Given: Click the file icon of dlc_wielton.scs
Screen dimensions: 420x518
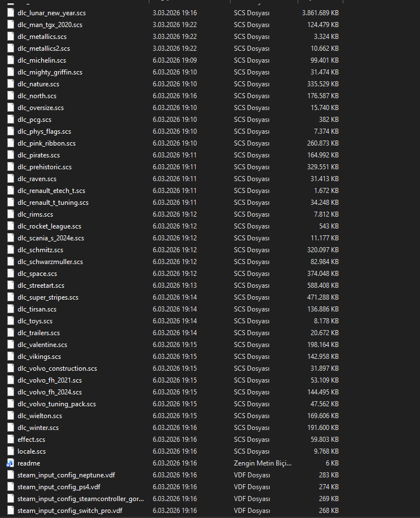Looking at the screenshot, I should pyautogui.click(x=11, y=416).
